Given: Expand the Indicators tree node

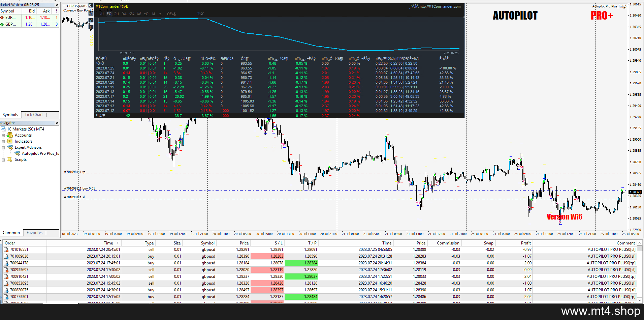Looking at the screenshot, I should (3, 142).
